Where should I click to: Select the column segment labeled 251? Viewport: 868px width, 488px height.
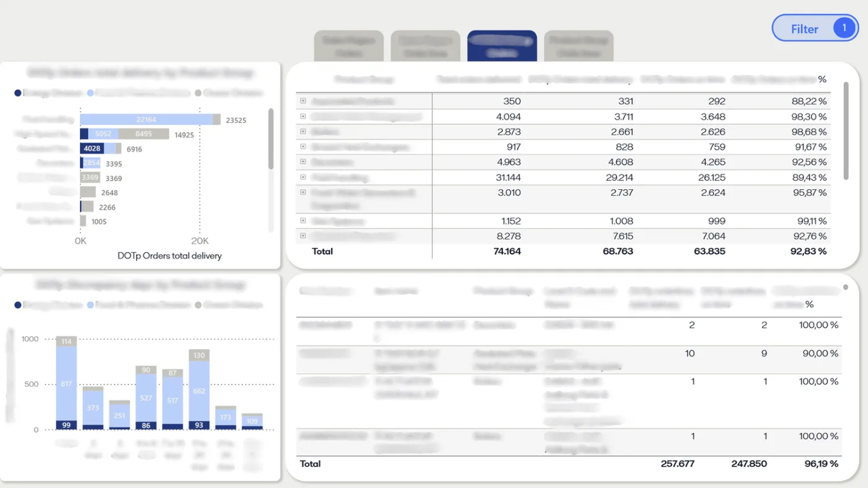(120, 415)
